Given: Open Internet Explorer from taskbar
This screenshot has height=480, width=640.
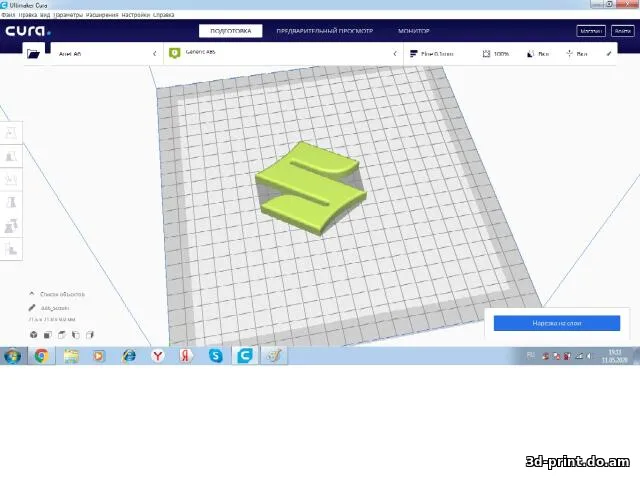Looking at the screenshot, I should (129, 356).
